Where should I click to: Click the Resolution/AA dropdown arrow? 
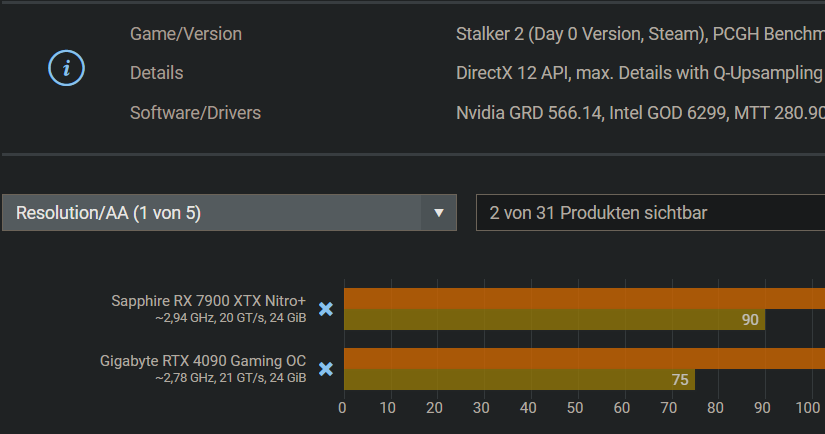point(438,213)
